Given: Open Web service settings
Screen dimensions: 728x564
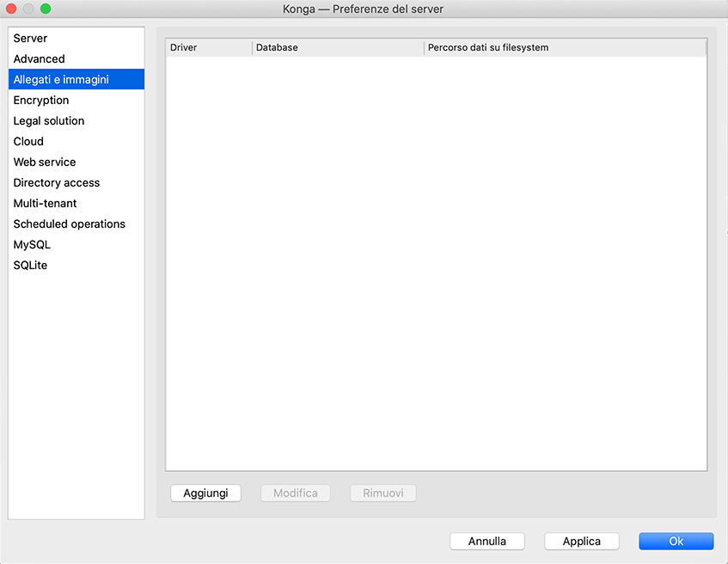Looking at the screenshot, I should pos(45,162).
